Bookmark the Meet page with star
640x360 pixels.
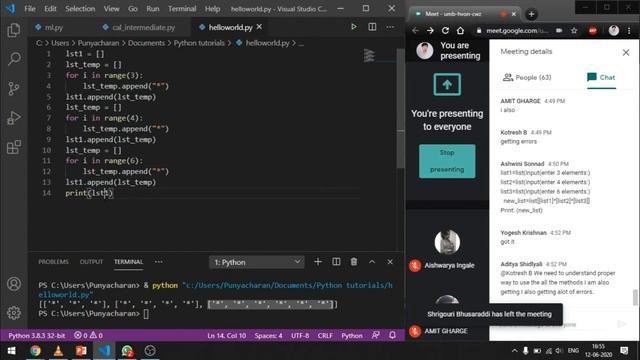click(574, 31)
